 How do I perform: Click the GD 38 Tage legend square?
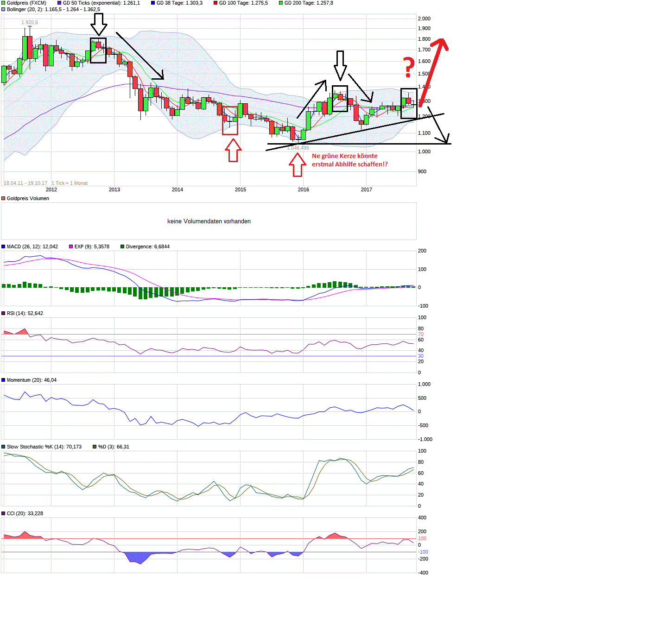click(x=153, y=3)
